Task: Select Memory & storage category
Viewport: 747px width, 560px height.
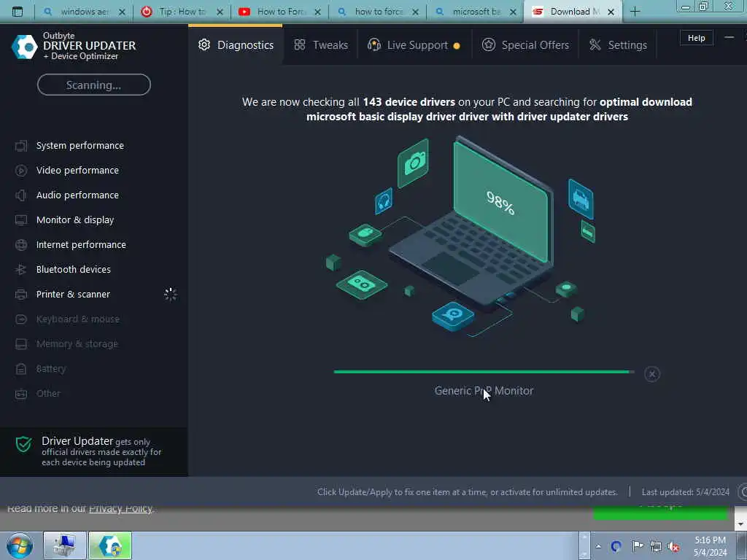Action: click(77, 343)
